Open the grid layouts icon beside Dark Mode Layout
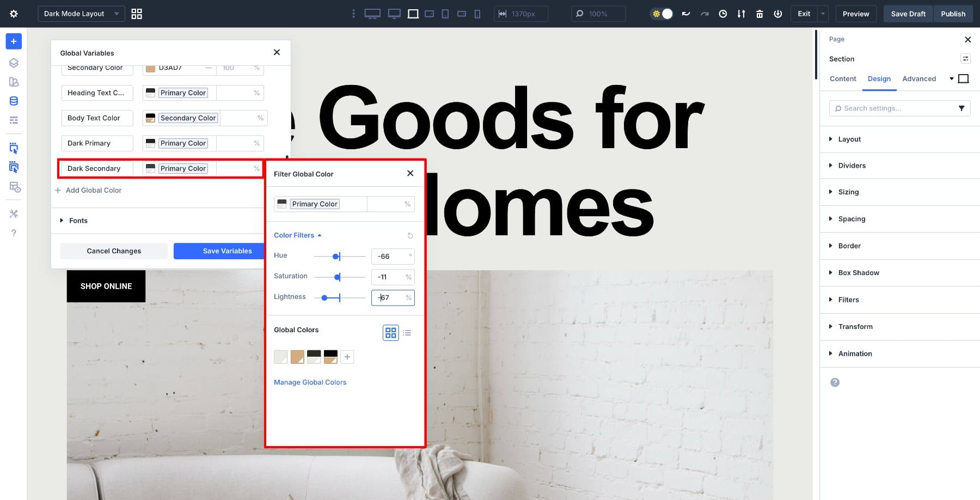 click(x=137, y=14)
